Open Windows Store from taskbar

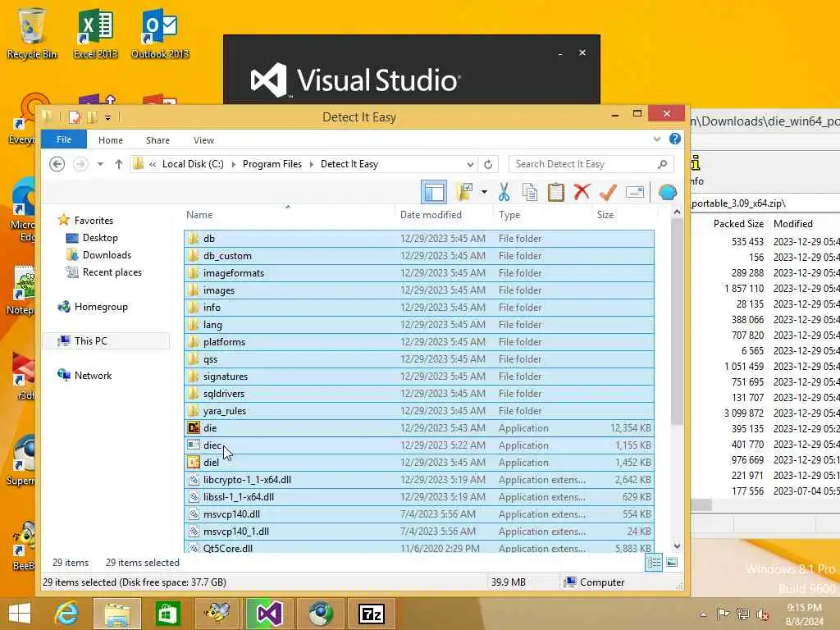click(167, 614)
